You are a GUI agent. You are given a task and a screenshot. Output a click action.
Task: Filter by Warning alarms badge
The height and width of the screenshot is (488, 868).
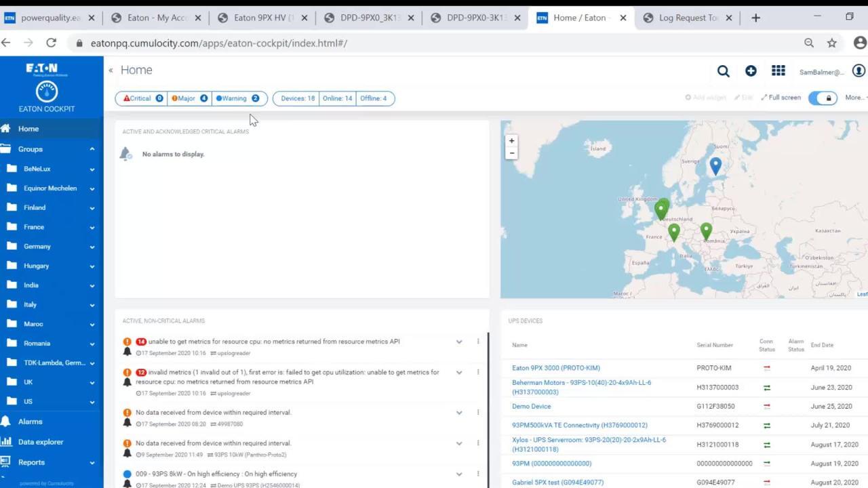tap(238, 98)
